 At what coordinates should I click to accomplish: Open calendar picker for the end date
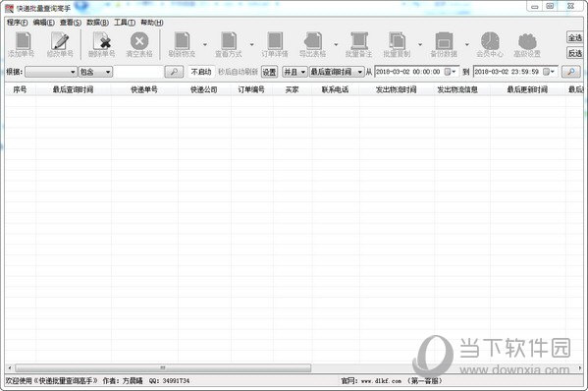click(549, 72)
